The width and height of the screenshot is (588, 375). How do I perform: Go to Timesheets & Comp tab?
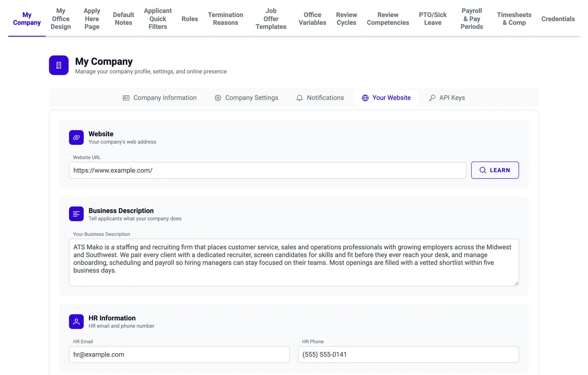click(514, 19)
